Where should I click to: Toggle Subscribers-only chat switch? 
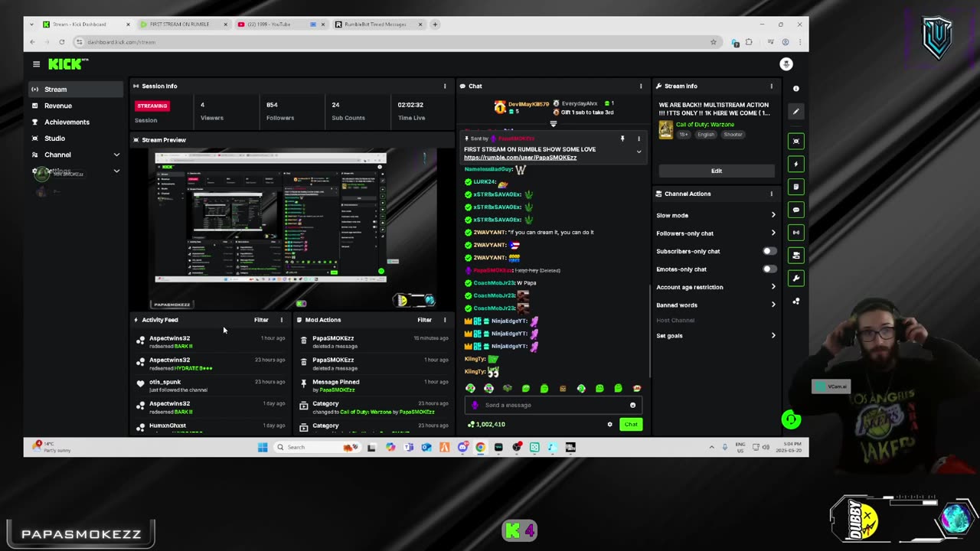click(x=769, y=251)
